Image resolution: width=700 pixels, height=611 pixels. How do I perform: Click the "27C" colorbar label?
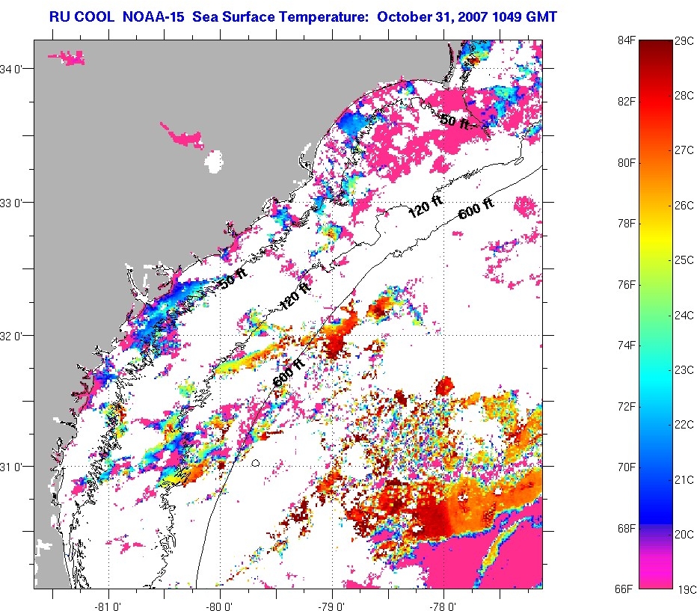(684, 150)
